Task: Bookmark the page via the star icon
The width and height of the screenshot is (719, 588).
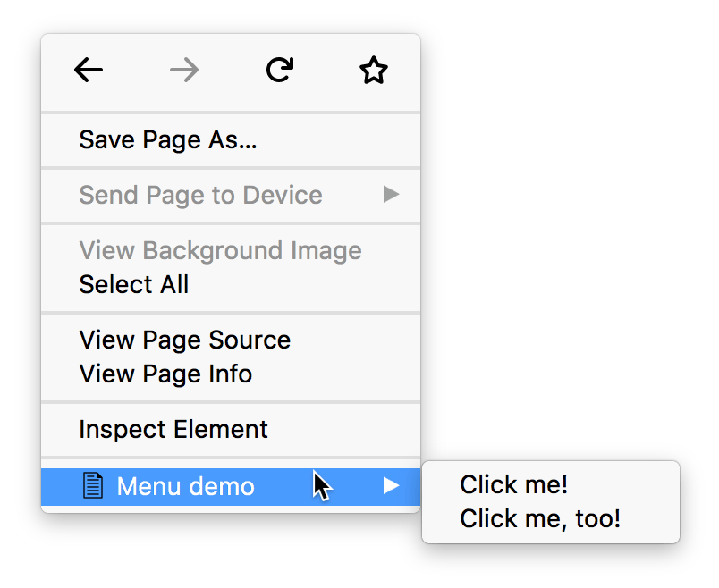Action: click(374, 70)
